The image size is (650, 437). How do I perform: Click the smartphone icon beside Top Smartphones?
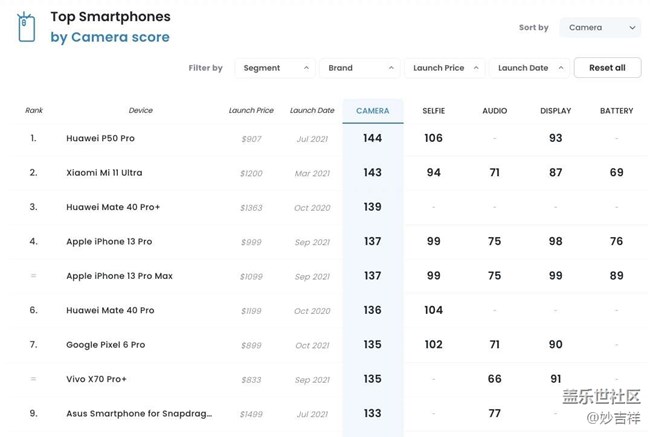point(27,27)
